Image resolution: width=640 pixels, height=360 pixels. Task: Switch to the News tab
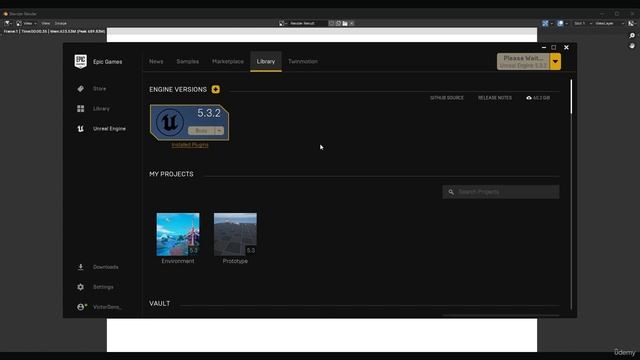[x=156, y=61]
